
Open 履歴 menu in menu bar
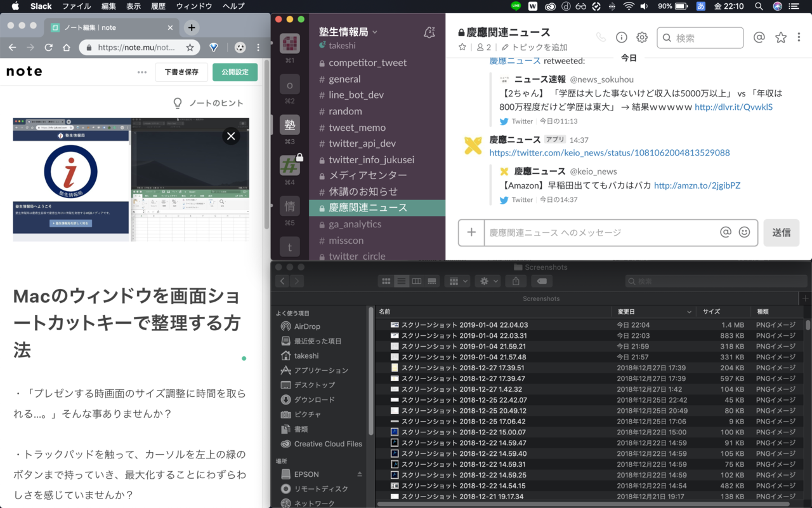(x=158, y=6)
